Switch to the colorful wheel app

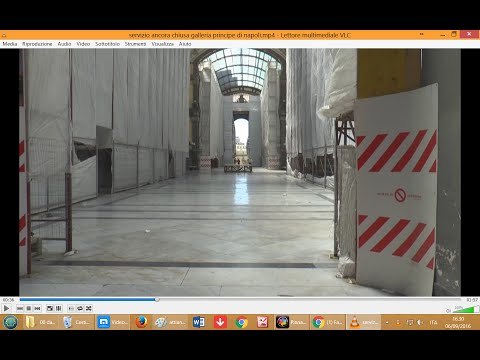coord(291,322)
